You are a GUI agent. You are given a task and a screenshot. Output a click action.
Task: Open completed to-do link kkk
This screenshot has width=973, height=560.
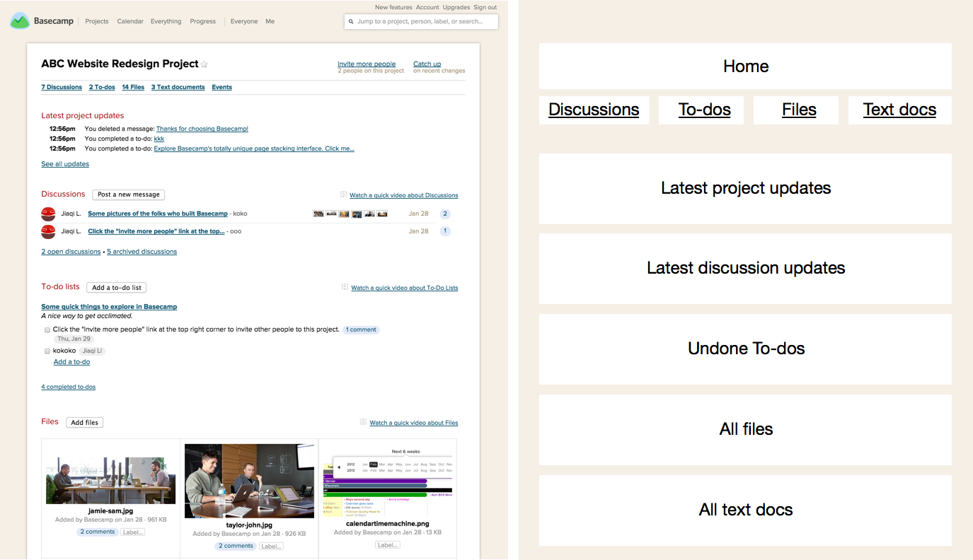159,139
